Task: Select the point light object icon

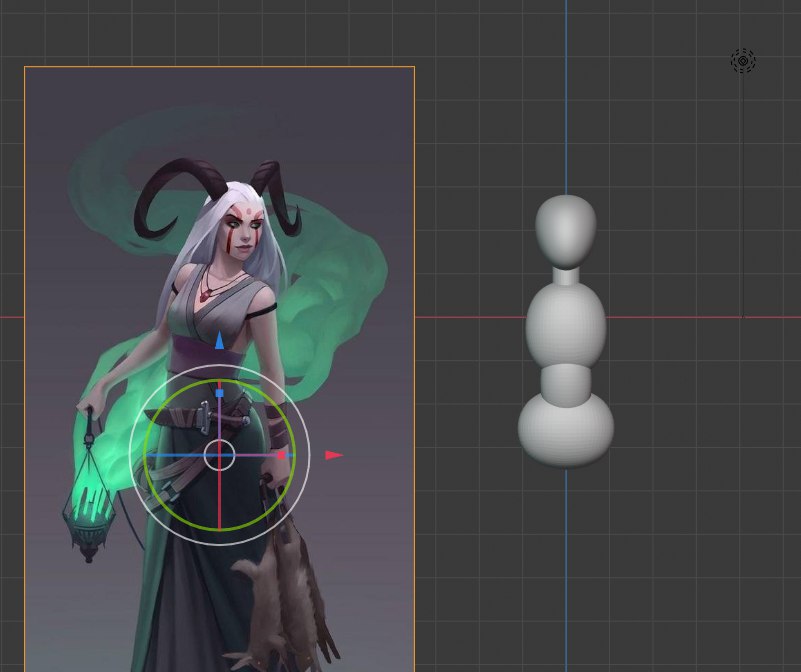Action: [743, 61]
